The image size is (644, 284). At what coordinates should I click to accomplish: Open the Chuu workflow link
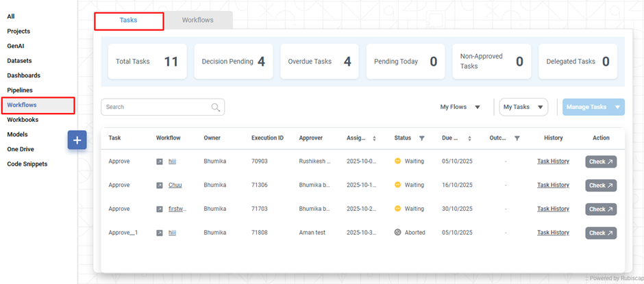[175, 185]
